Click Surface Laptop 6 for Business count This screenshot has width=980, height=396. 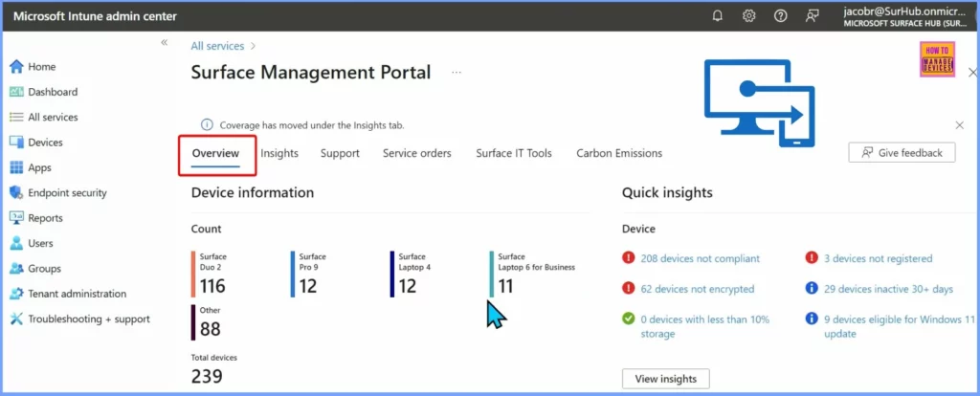point(505,286)
